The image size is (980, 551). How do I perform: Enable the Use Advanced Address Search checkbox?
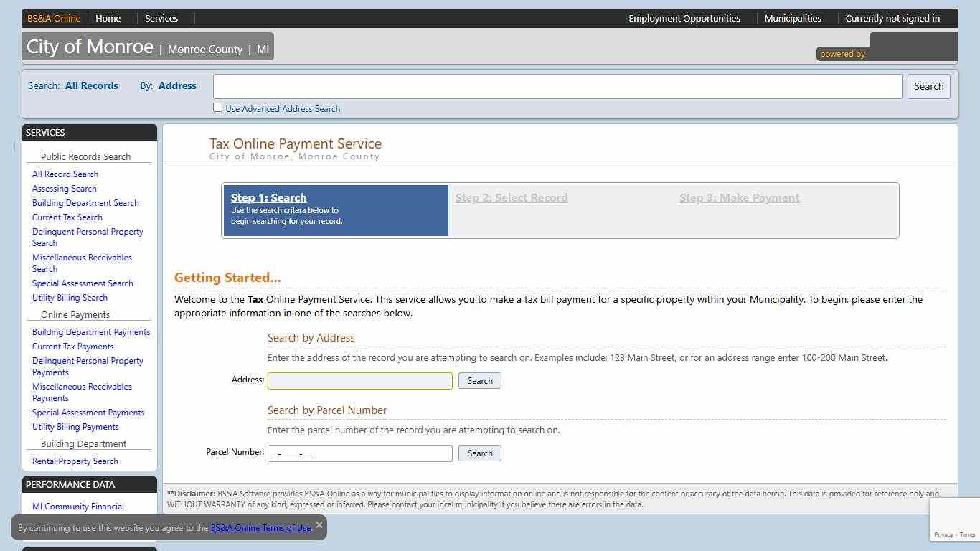pos(217,108)
